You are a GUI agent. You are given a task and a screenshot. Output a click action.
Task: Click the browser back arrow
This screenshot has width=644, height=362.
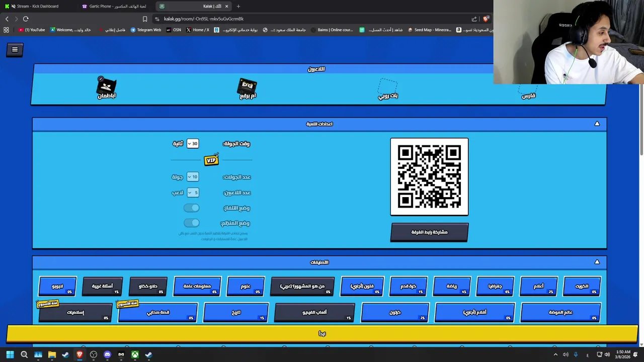[x=7, y=19]
